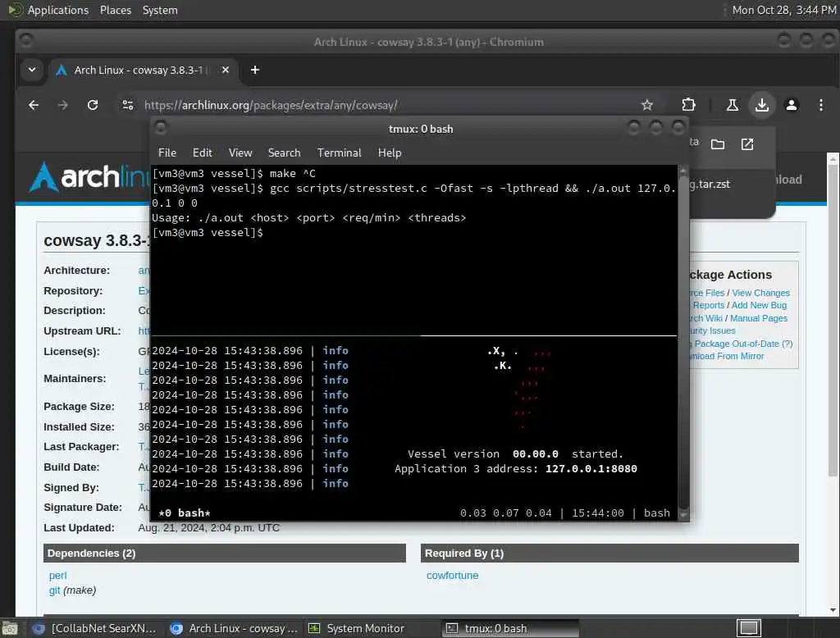
Task: Click the Add New Bug link
Action: [x=759, y=305]
